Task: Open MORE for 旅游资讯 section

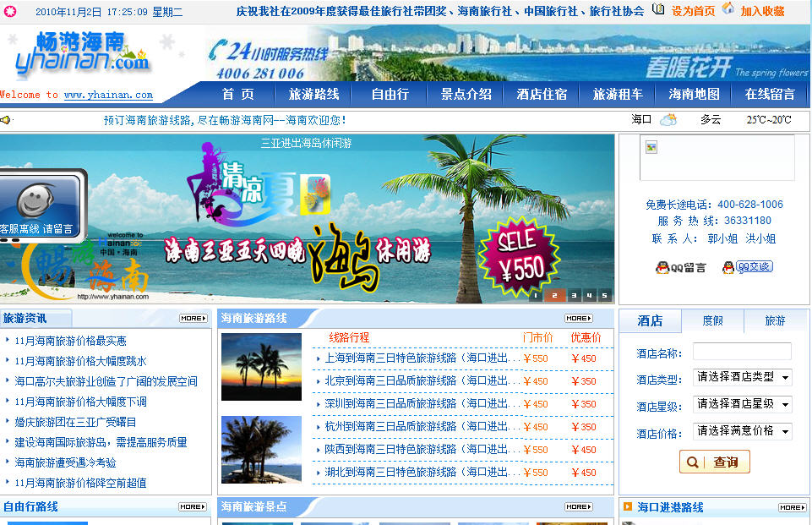Action: [x=193, y=319]
